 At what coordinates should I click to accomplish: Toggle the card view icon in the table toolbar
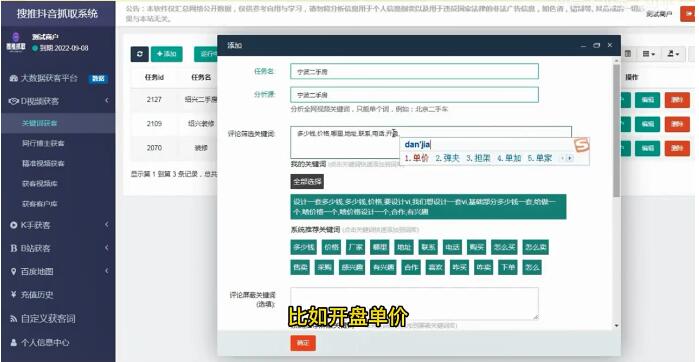[628, 54]
